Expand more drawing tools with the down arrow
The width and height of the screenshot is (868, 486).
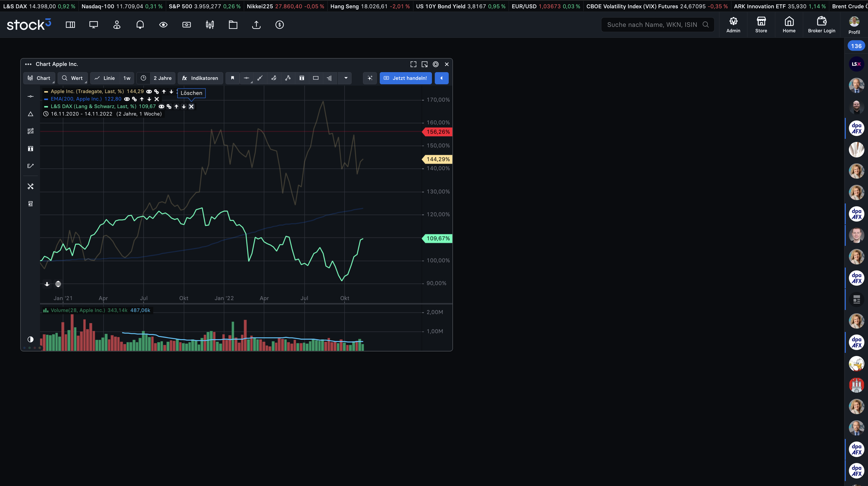tap(346, 78)
